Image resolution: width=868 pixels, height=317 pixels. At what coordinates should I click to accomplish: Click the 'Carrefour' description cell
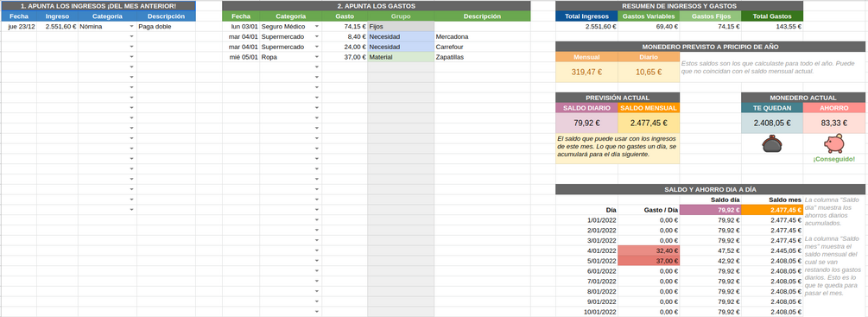[482, 47]
